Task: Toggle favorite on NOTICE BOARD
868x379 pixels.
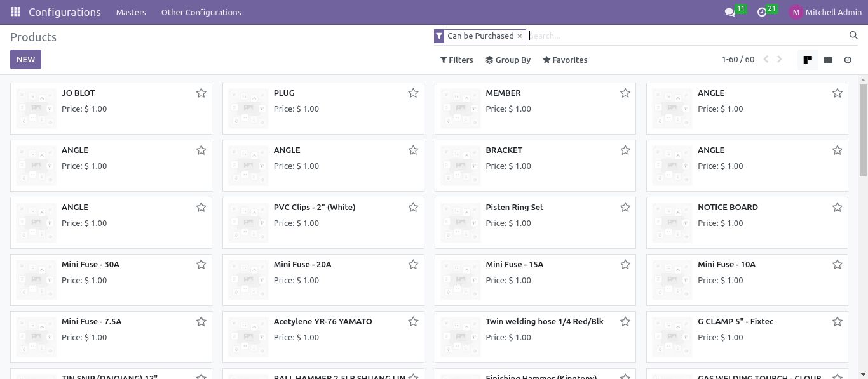Action: tap(837, 208)
